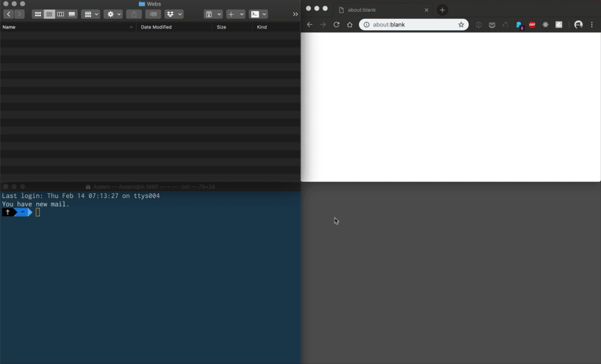This screenshot has width=601, height=364.
Task: Switch Finder to gallery view
Action: [72, 14]
